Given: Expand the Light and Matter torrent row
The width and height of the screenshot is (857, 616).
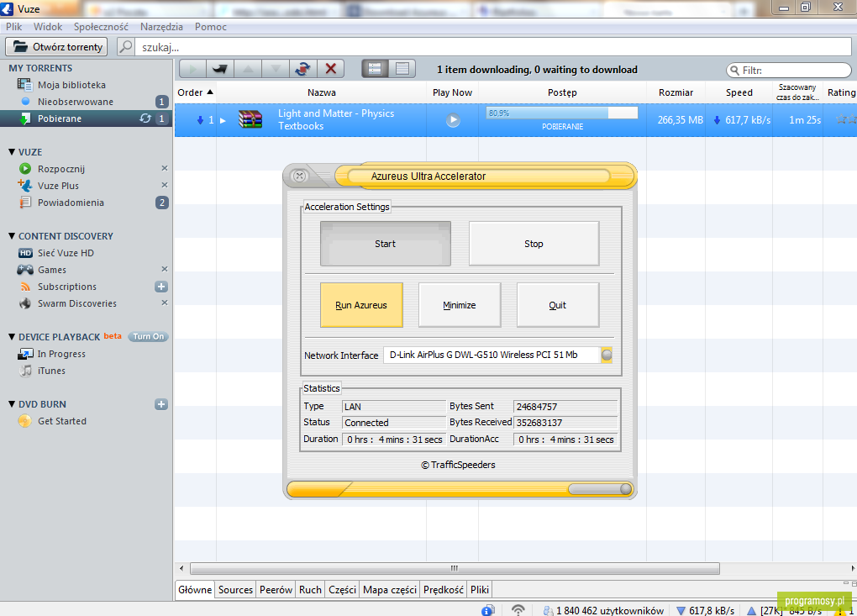Looking at the screenshot, I should point(223,120).
